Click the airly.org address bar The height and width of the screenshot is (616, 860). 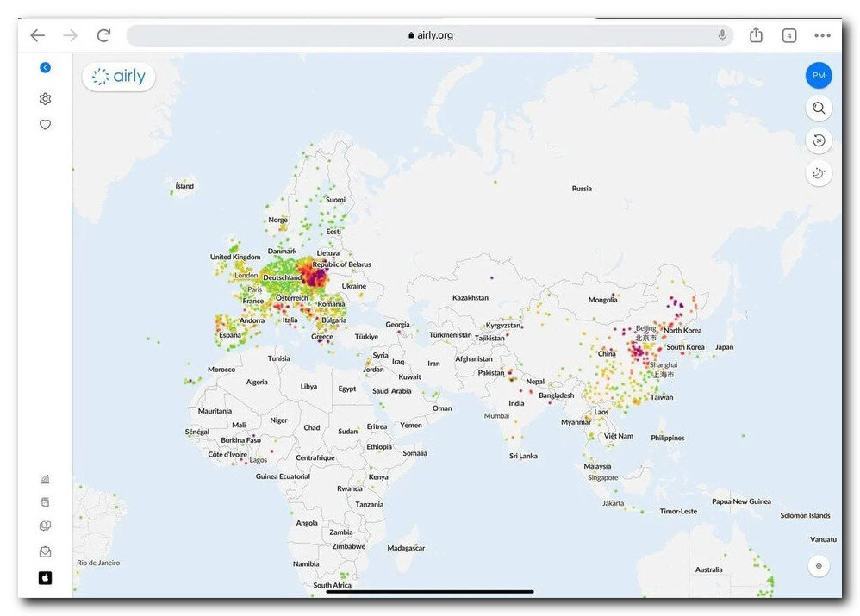point(429,35)
